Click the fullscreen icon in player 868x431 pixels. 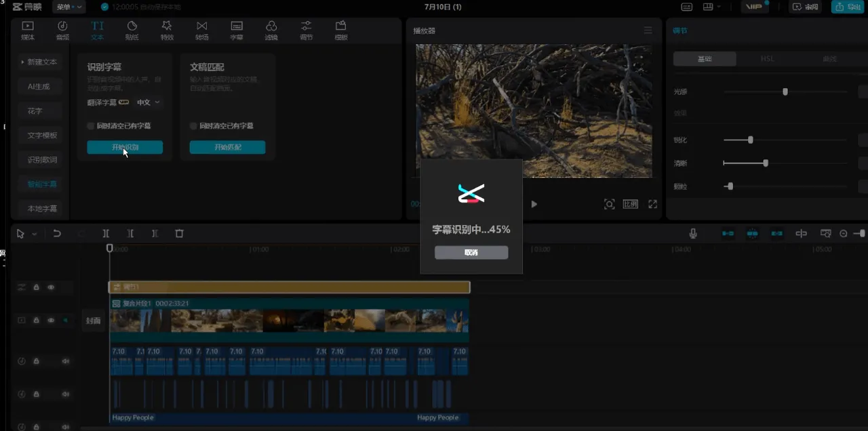[x=653, y=204]
